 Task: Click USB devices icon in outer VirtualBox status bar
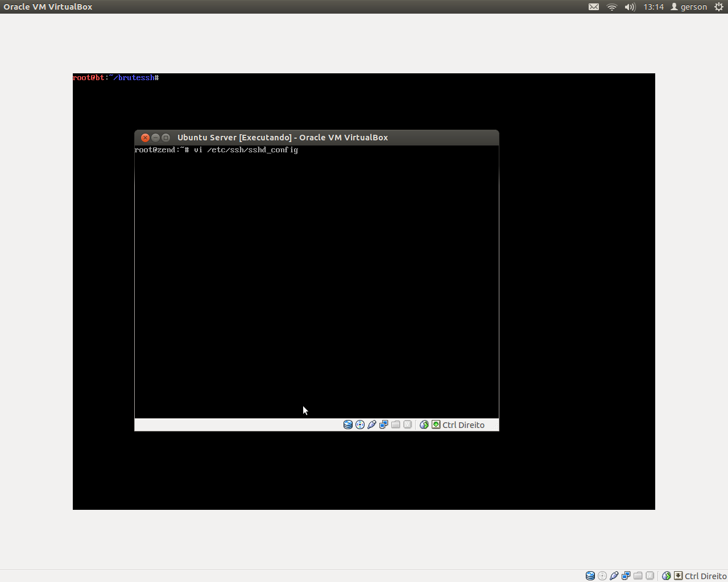click(614, 576)
